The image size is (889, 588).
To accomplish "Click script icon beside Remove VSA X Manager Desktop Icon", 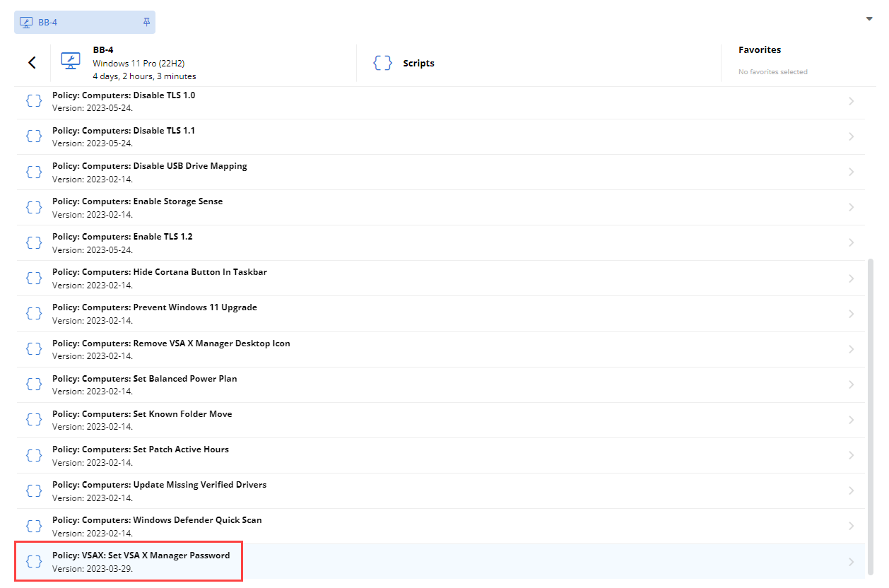I will coord(34,348).
